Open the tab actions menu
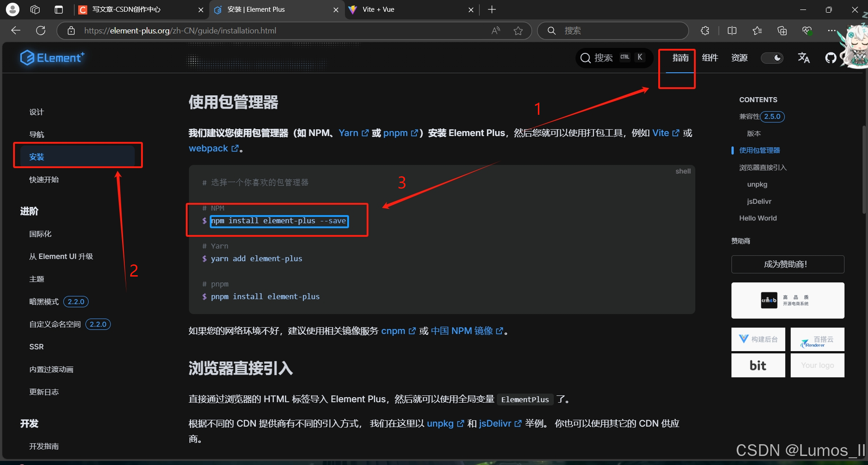The width and height of the screenshot is (868, 465). coord(59,9)
